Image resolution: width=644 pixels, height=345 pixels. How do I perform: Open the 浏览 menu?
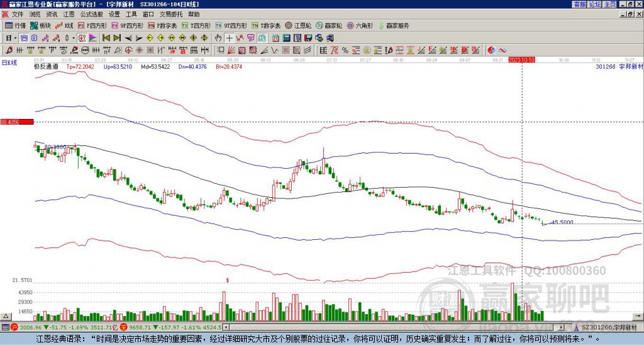click(35, 14)
